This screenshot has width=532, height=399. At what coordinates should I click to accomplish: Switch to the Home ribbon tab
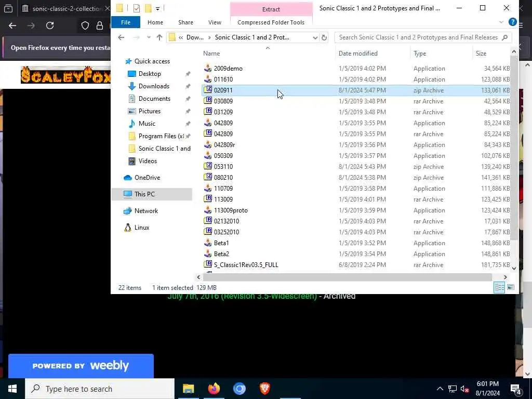[155, 22]
